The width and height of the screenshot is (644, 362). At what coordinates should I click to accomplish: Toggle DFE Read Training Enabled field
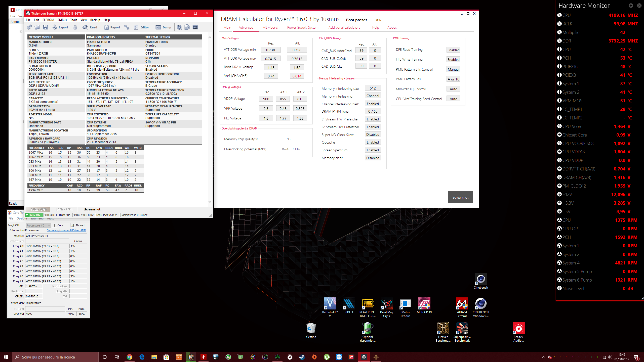pos(453,50)
